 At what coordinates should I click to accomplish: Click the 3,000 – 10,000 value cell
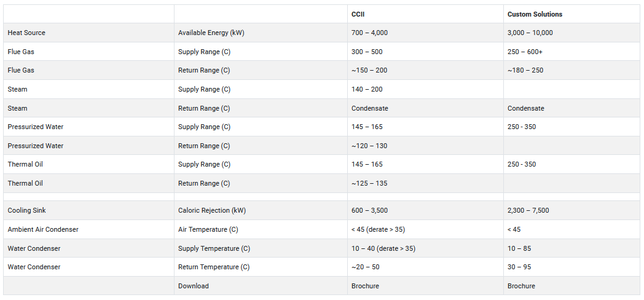point(530,33)
